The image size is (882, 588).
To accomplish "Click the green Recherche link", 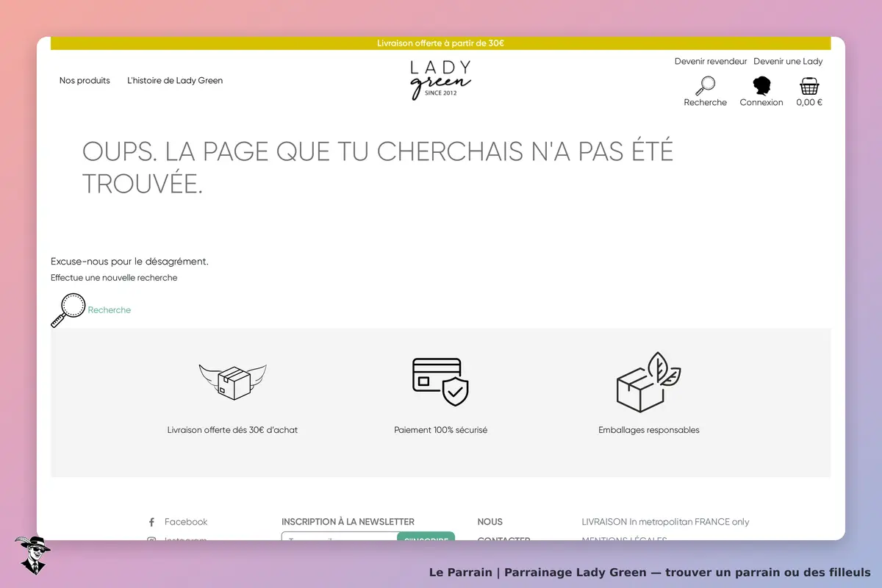I will 110,310.
